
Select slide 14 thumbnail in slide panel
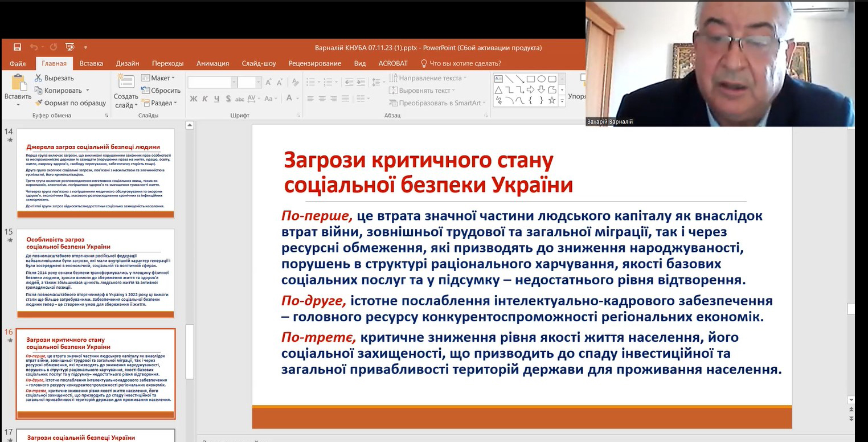pos(95,173)
